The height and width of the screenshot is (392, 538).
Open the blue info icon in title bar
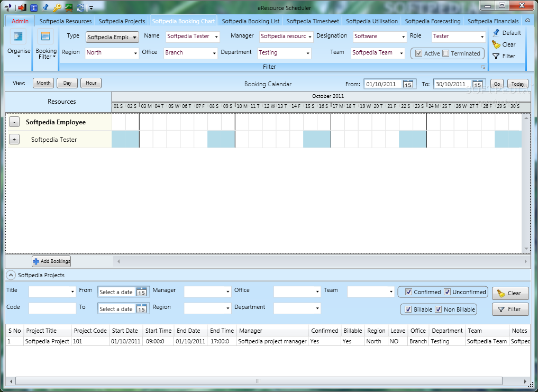[34, 7]
